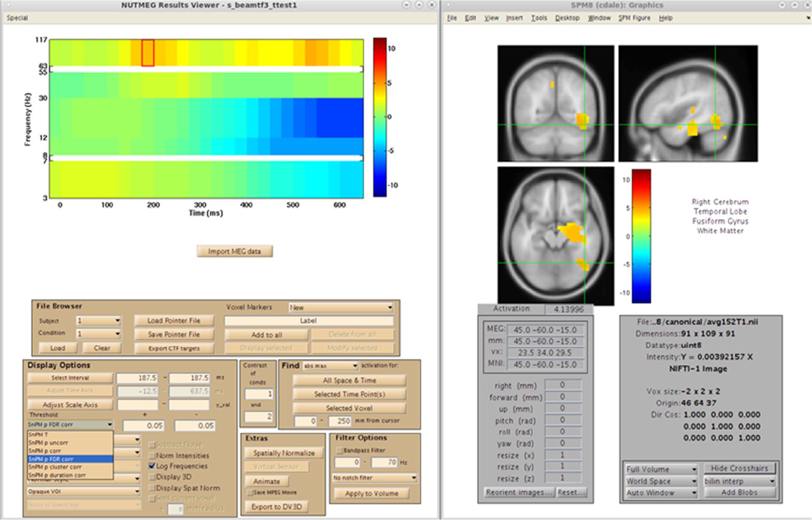Screen dimensions: 812x520
Task: Choose SnPM p duration corr option
Action: tap(71, 475)
